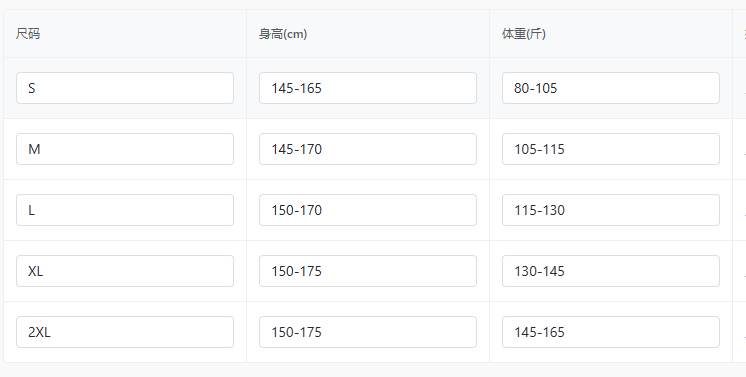Image resolution: width=746 pixels, height=377 pixels.
Task: Focus weight field with value 115-130
Action: coord(611,210)
